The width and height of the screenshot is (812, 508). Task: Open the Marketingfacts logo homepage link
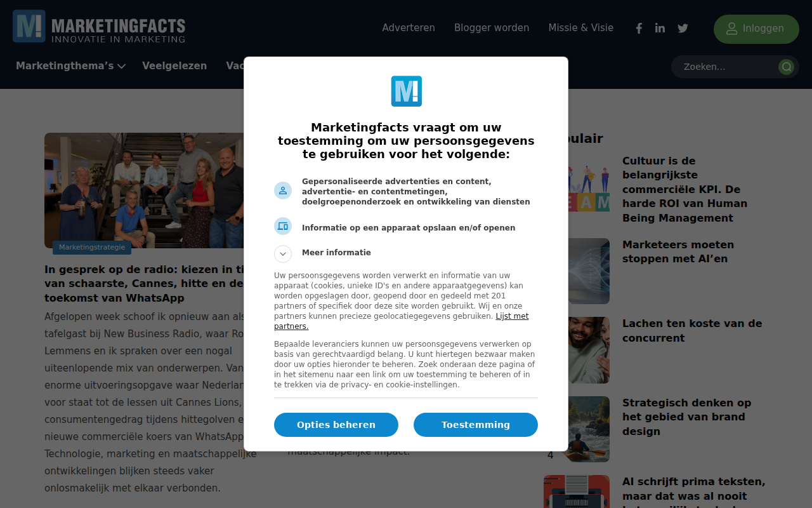click(99, 27)
